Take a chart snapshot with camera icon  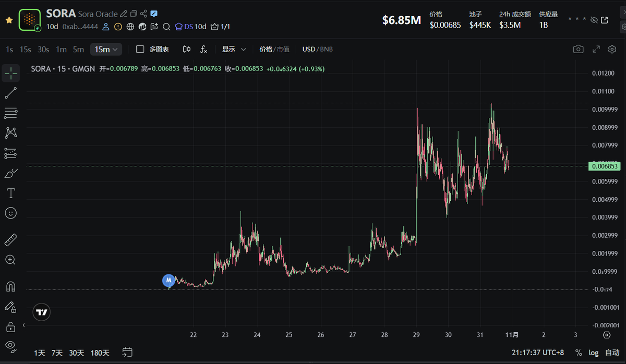578,49
